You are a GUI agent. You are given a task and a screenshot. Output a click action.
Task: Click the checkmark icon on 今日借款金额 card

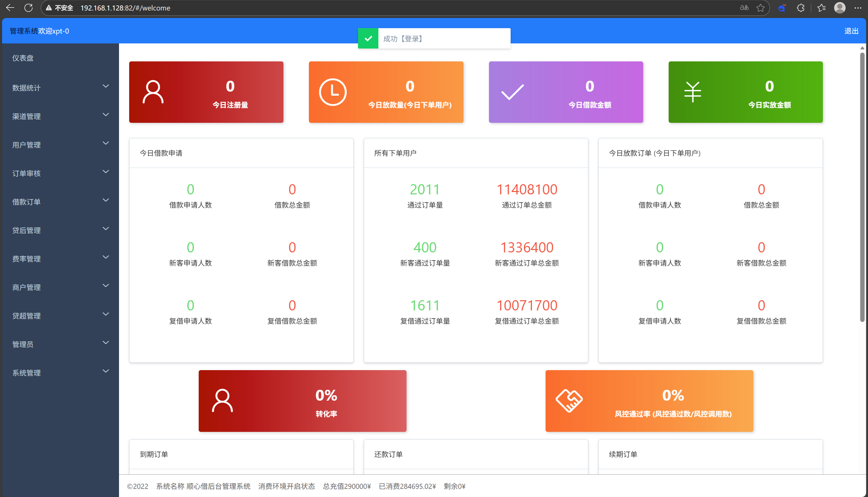512,92
